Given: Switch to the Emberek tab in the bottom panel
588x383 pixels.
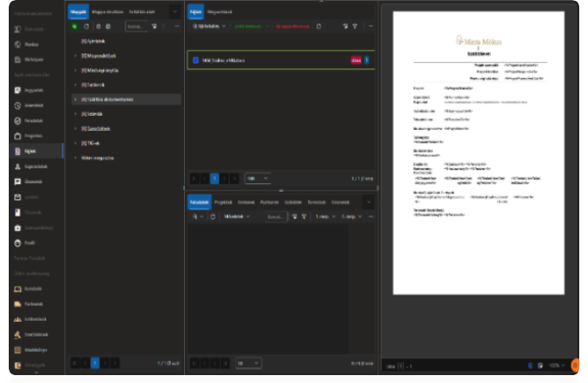Looking at the screenshot, I should (x=246, y=202).
